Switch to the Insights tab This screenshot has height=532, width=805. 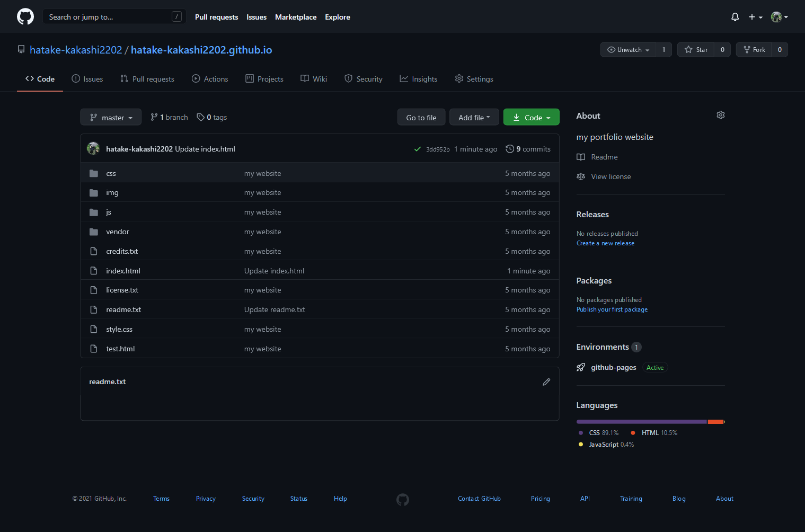tap(419, 79)
